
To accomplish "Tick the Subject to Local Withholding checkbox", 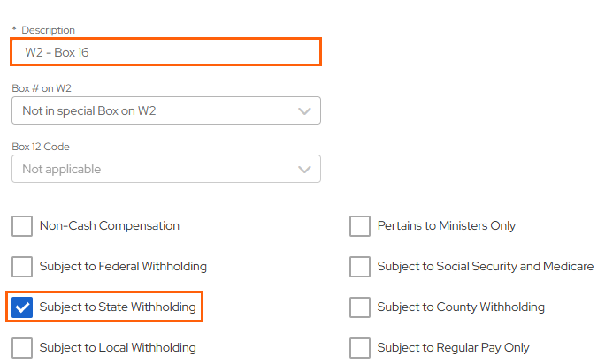I will [x=22, y=348].
